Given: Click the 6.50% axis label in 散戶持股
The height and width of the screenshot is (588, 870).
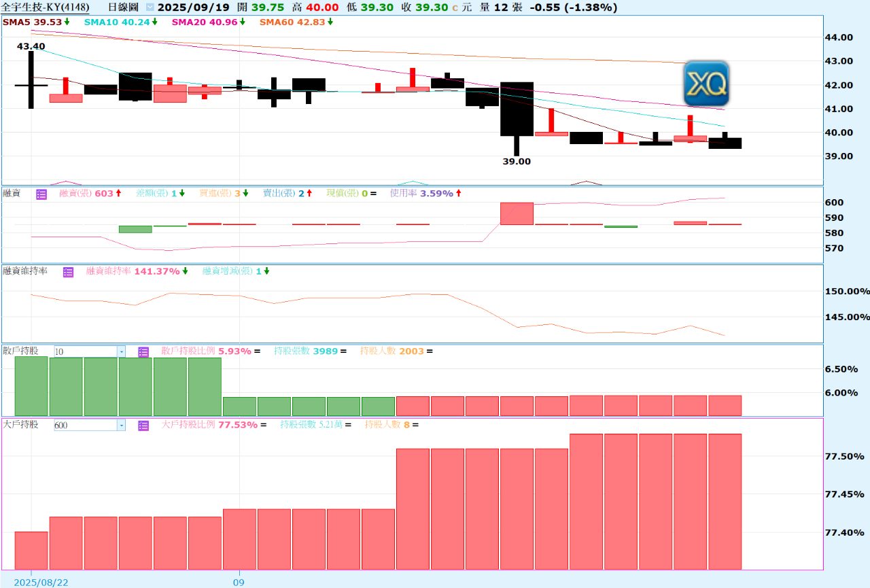Looking at the screenshot, I should (841, 369).
